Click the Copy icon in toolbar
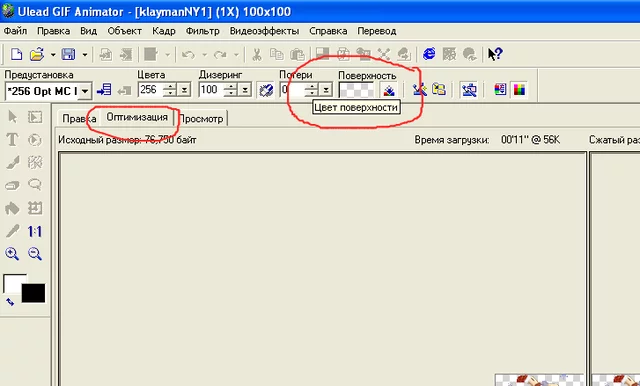640x386 pixels. 277,54
